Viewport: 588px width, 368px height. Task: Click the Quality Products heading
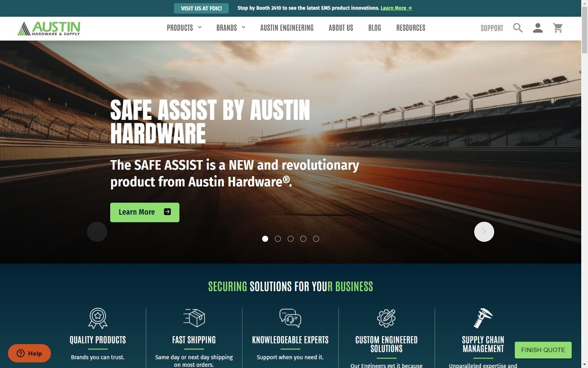pos(98,340)
